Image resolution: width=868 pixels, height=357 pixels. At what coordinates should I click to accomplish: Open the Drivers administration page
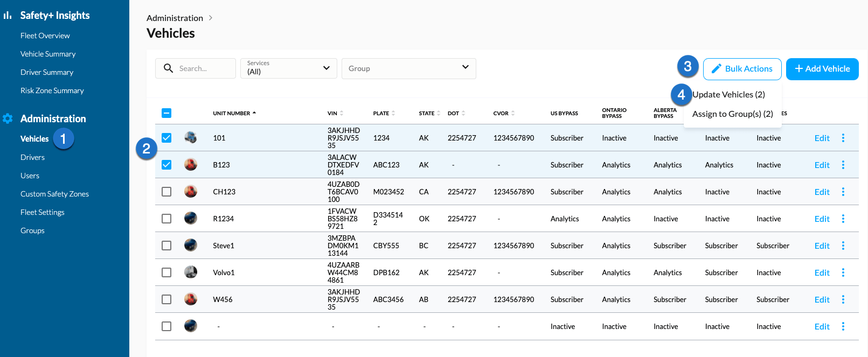[x=32, y=157]
